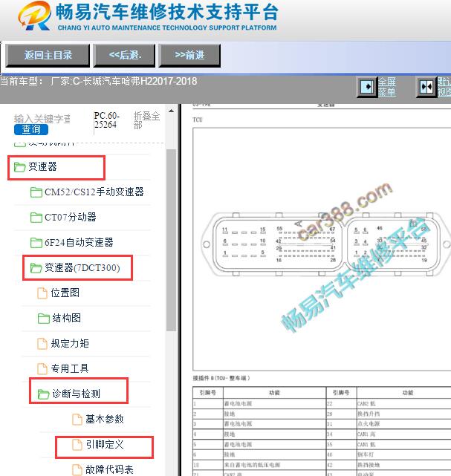Open the CT07分动器 entry
This screenshot has width=451, height=476.
[71, 217]
